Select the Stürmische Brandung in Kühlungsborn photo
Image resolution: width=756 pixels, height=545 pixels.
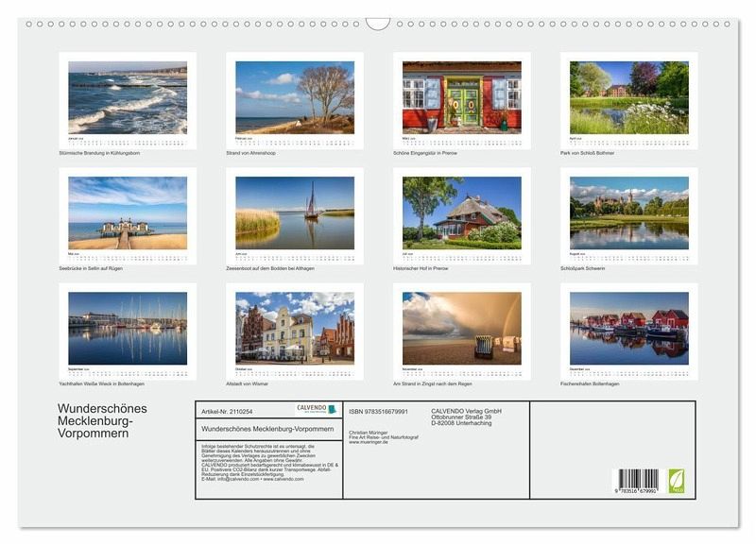[128, 98]
